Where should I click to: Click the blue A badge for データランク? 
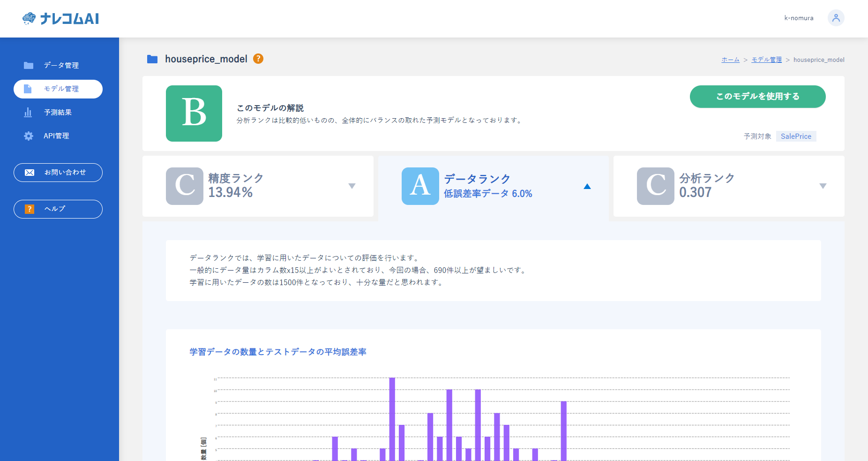[420, 186]
